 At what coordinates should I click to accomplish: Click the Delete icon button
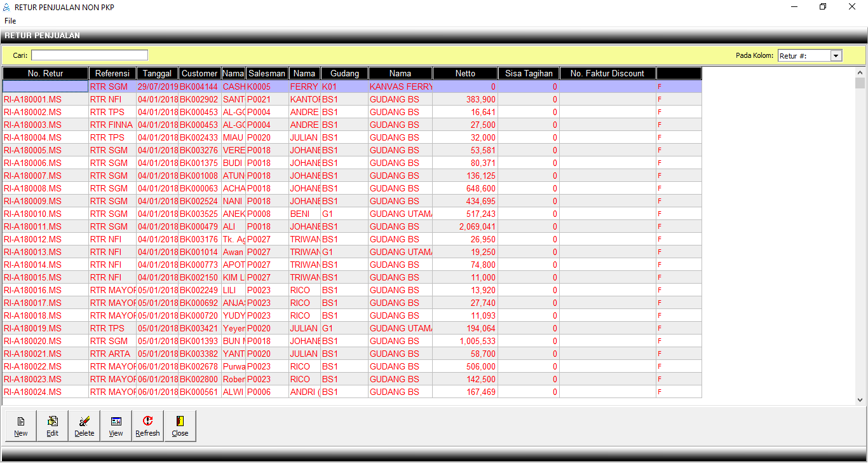click(85, 425)
